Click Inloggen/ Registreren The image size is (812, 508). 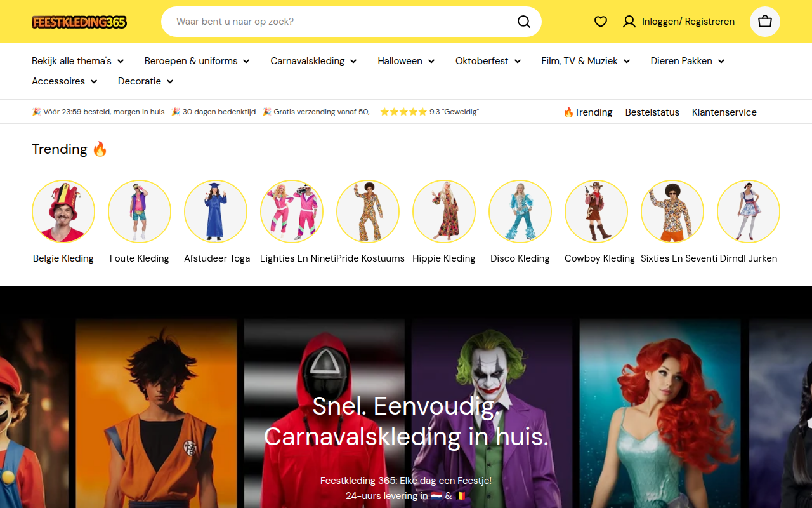688,22
